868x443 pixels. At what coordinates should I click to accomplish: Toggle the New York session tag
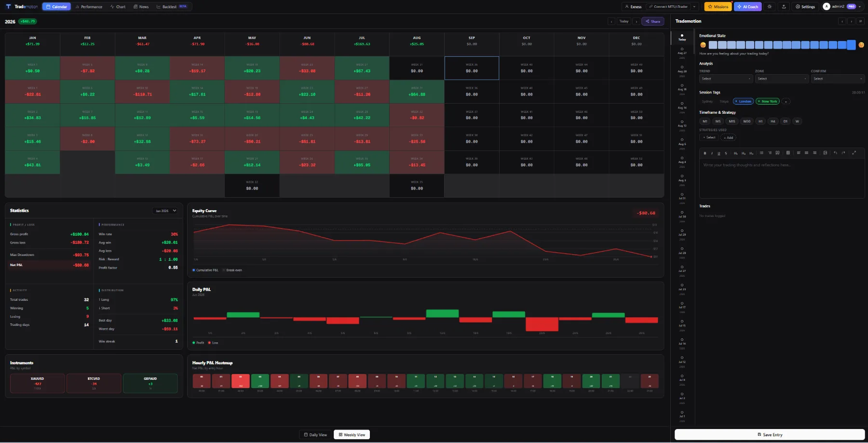pos(768,101)
